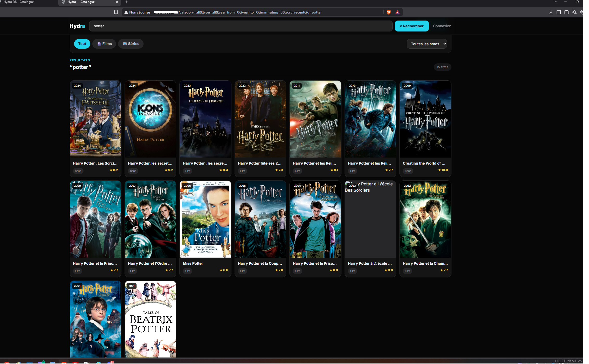Open Harry Potter : Les Sorciers Pâtisserie poster
This screenshot has width=589, height=364.
tap(95, 119)
